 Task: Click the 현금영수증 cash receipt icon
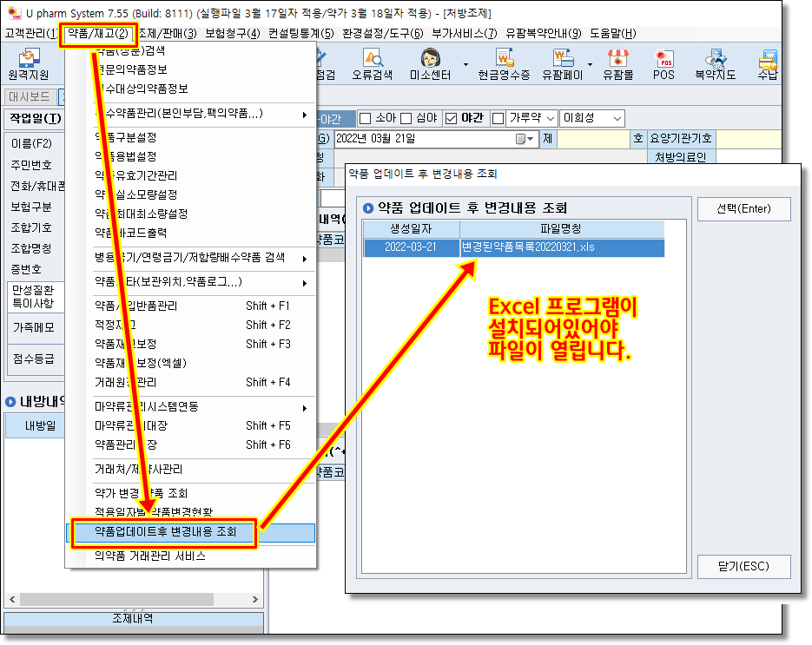pos(504,64)
